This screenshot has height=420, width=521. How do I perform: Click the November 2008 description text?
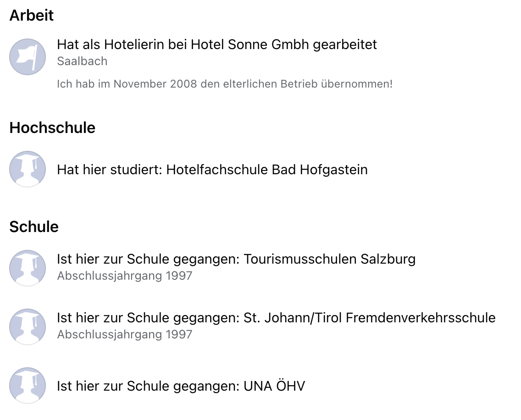(225, 84)
